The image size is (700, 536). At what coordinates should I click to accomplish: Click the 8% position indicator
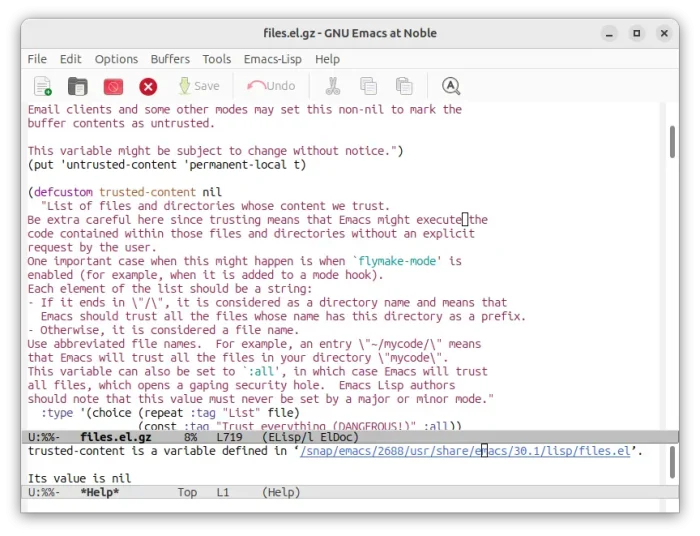tap(190, 437)
